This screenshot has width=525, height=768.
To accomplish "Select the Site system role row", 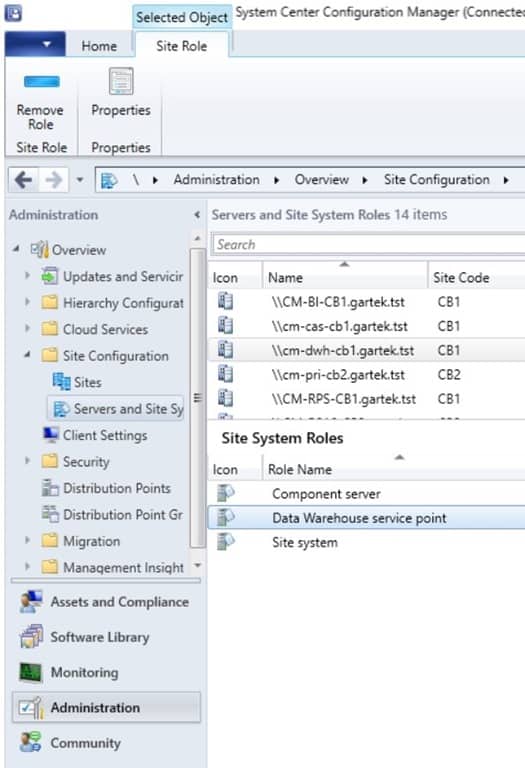I will 366,542.
